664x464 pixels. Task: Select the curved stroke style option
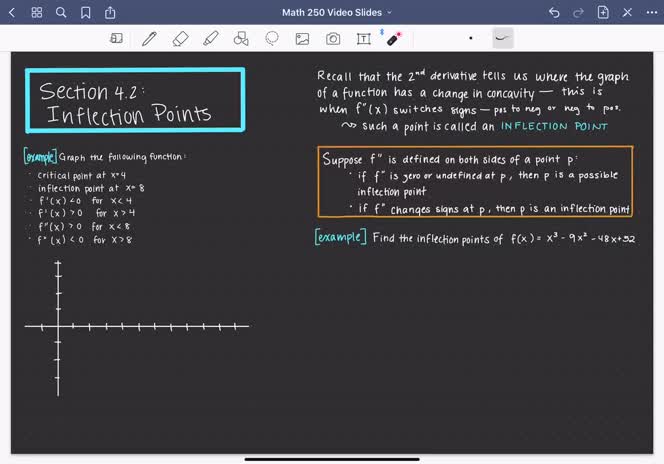[502, 38]
